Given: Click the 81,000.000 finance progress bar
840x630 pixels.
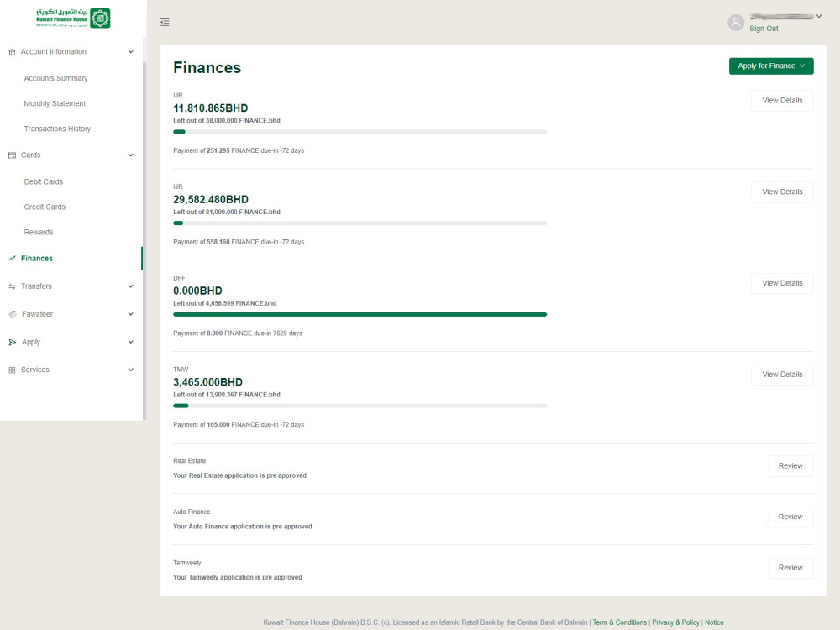Looking at the screenshot, I should 360,223.
